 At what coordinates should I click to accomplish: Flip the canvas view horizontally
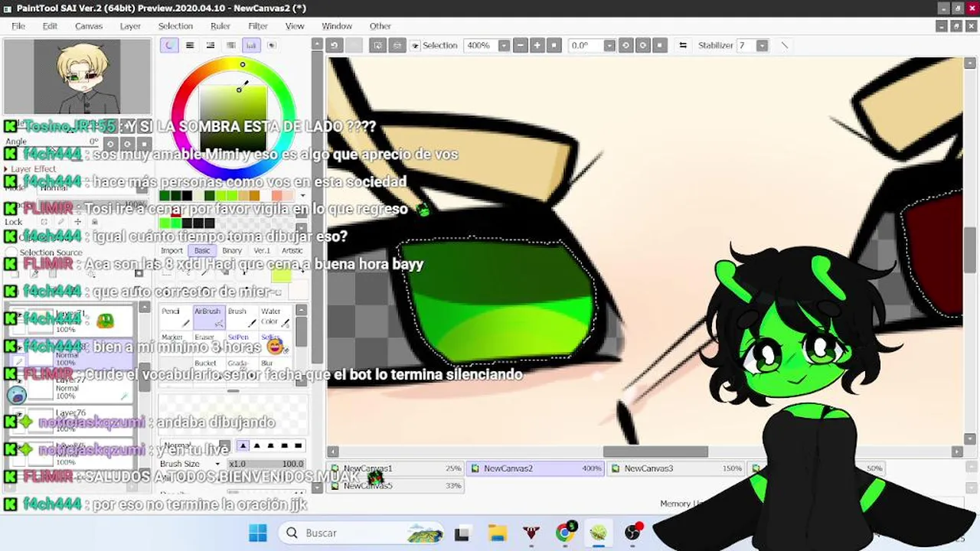pos(683,45)
